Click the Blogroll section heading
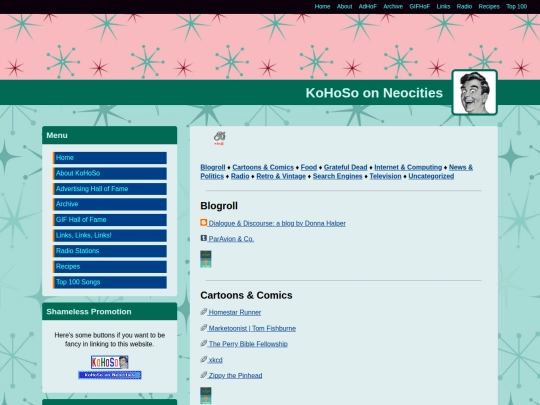Image resolution: width=540 pixels, height=405 pixels. point(219,206)
